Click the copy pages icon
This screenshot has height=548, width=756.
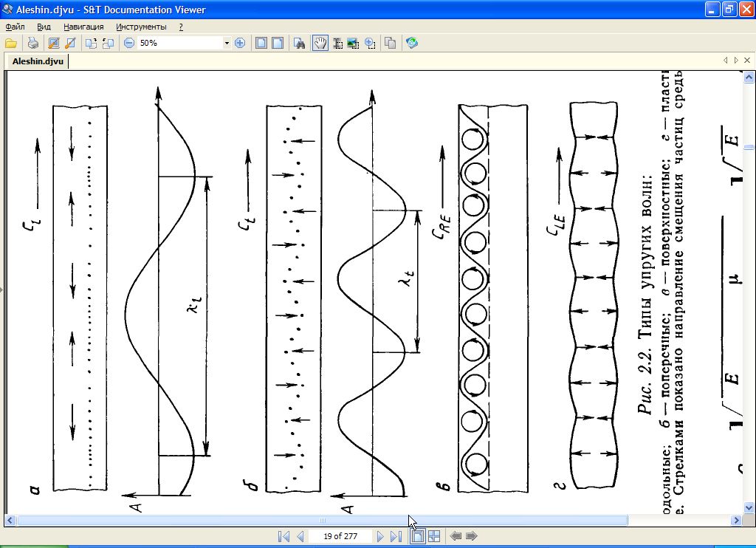click(x=390, y=44)
